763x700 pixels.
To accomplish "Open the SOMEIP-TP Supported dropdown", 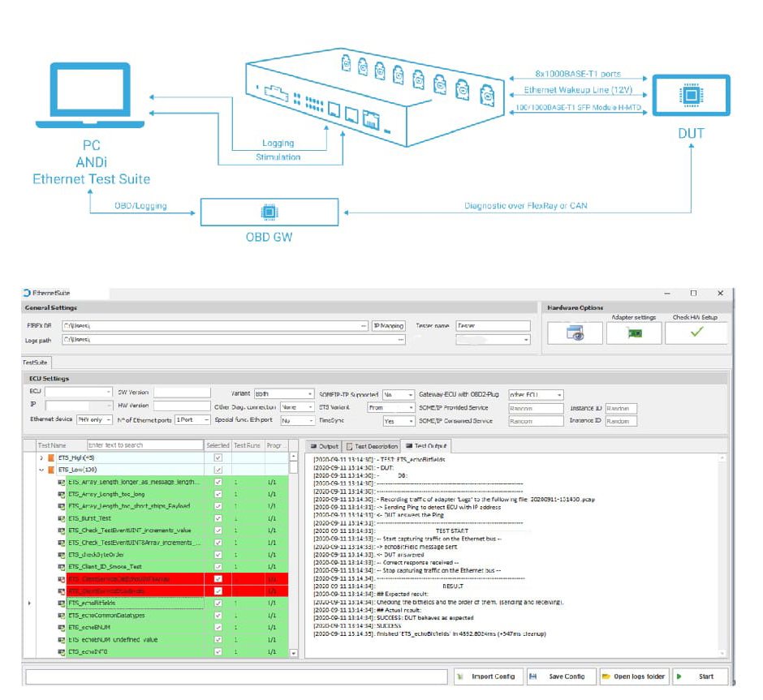I will [x=398, y=395].
